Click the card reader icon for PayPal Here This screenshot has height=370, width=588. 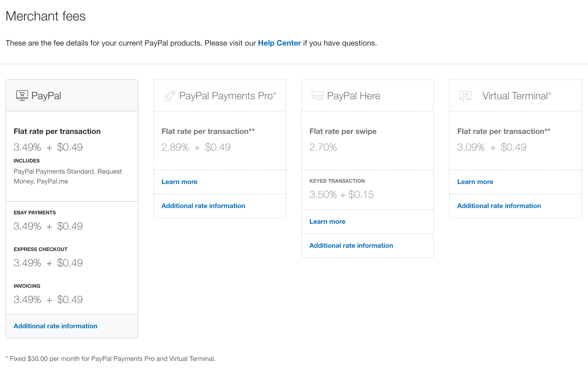pyautogui.click(x=318, y=96)
